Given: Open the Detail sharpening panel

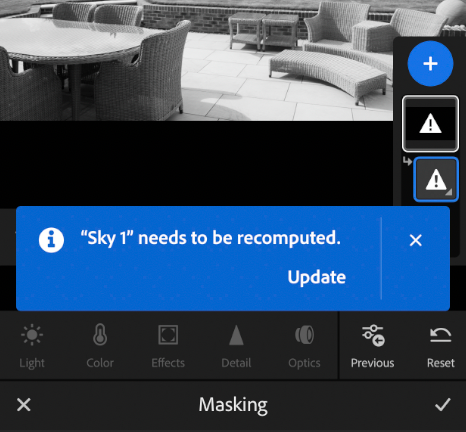Looking at the screenshot, I should pos(236,346).
